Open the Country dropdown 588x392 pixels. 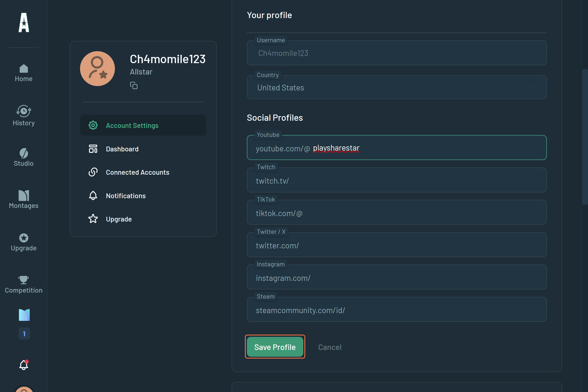tap(396, 88)
